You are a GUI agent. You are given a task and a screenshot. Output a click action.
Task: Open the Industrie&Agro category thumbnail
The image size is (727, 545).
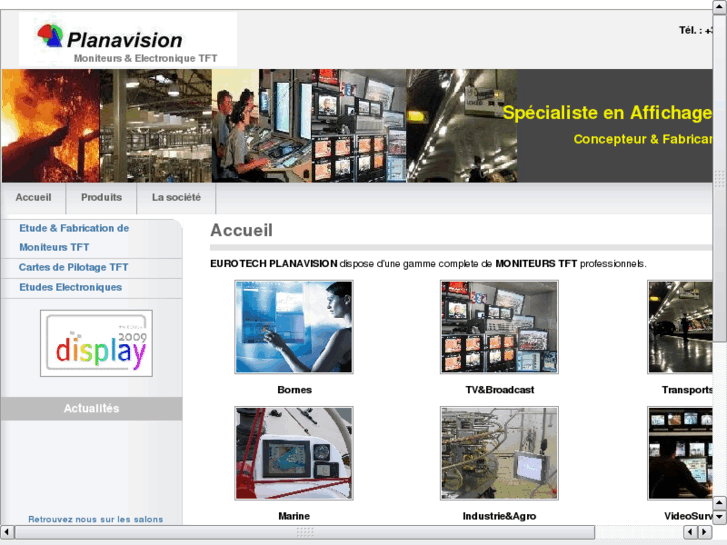pos(499,454)
